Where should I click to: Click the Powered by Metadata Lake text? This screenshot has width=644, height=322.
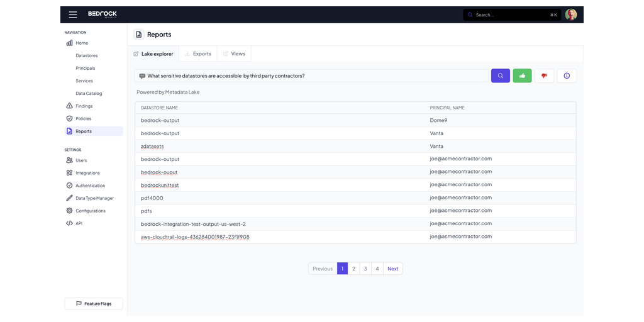(168, 92)
